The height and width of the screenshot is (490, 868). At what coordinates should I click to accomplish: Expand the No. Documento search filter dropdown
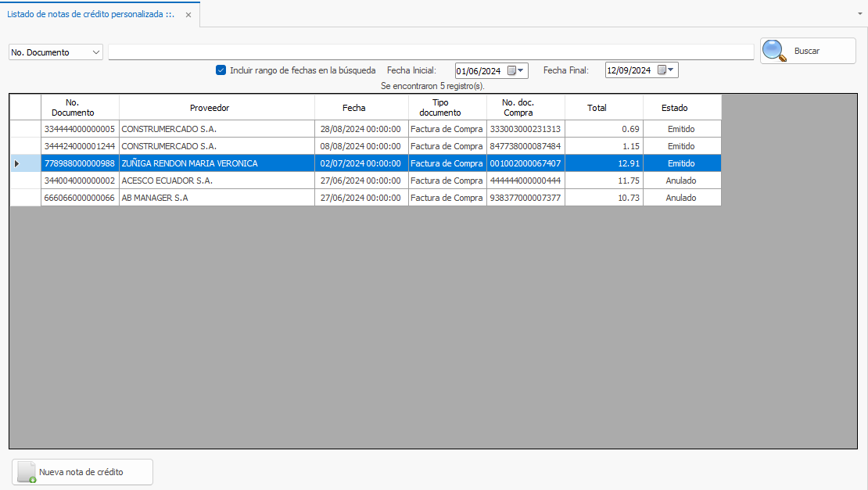click(96, 52)
